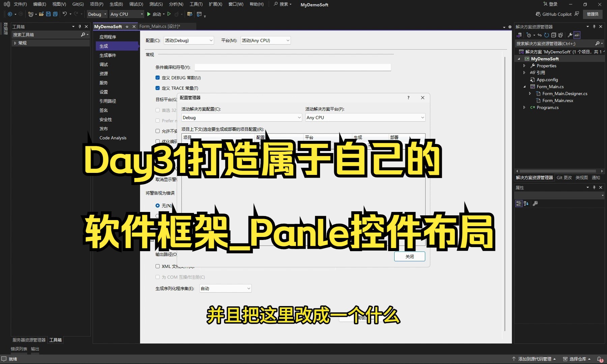Viewport: 607px width, 364px height.
Task: Click the 登录 sign-in button
Action: point(550,4)
